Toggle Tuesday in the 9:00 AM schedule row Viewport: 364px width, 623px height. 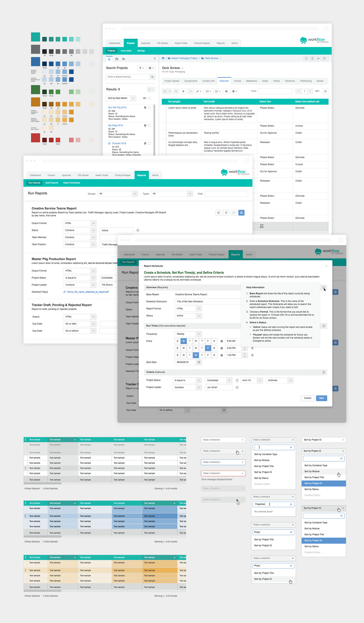coord(190,341)
